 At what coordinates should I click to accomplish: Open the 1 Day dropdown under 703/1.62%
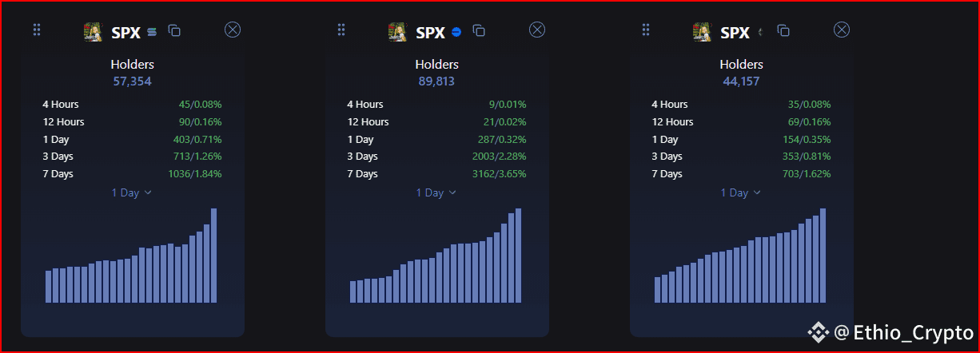coord(741,192)
